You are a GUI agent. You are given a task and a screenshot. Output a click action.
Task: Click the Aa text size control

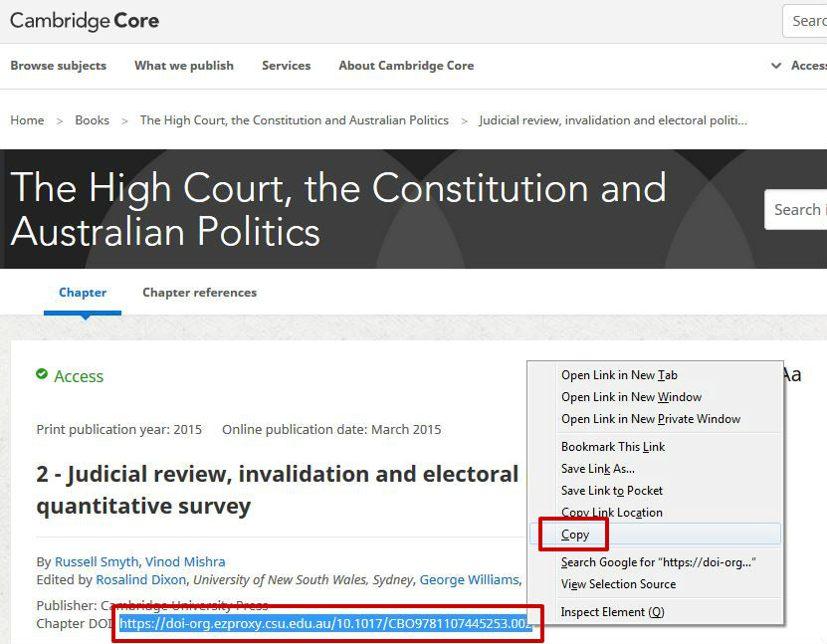click(791, 374)
